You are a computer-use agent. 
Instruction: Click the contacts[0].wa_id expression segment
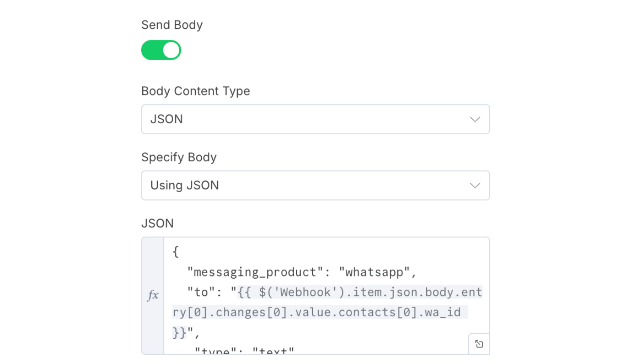pyautogui.click(x=404, y=313)
